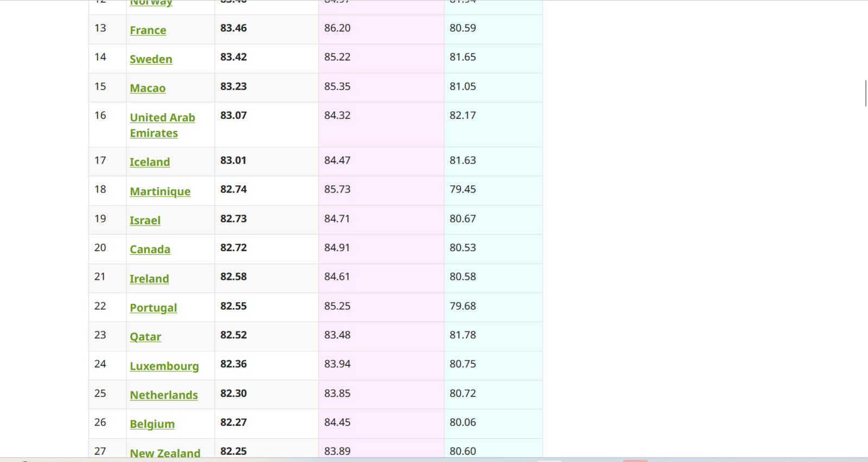Image resolution: width=868 pixels, height=462 pixels.
Task: Open the Luxembourg country link
Action: click(164, 366)
